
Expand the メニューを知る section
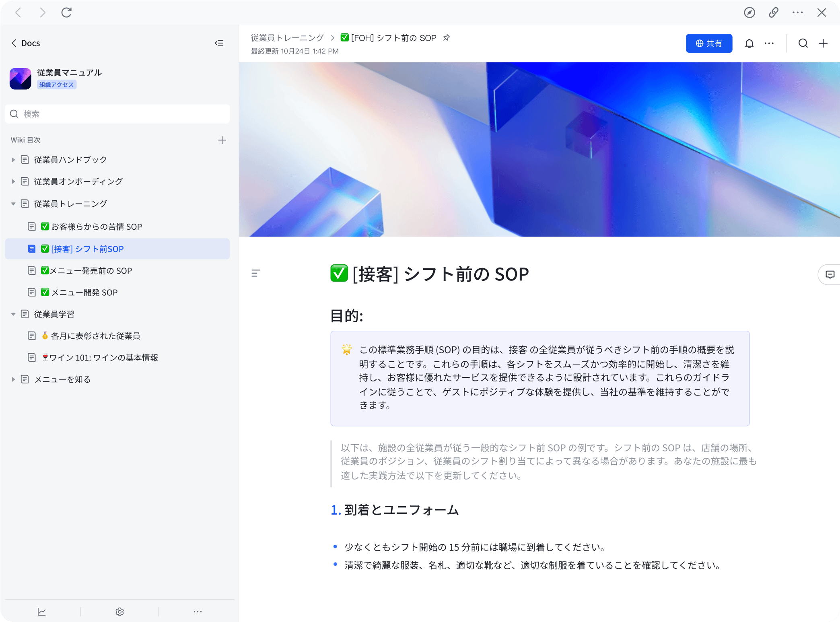13,379
